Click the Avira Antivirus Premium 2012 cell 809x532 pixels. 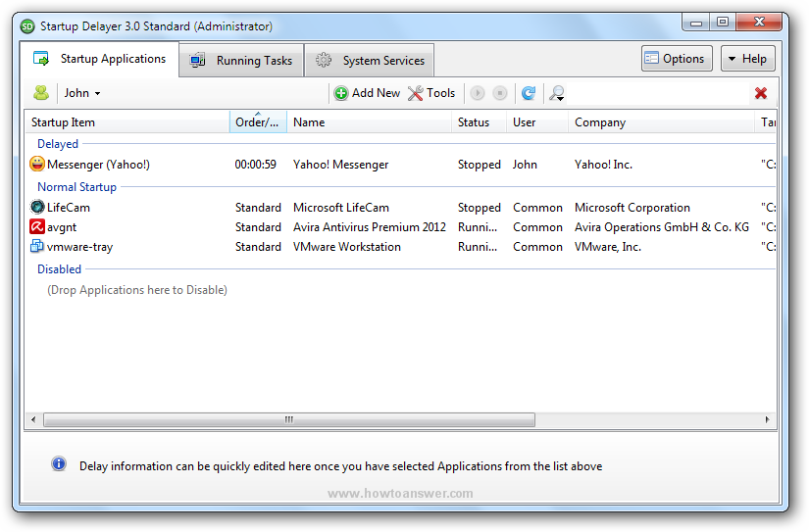pyautogui.click(x=370, y=227)
